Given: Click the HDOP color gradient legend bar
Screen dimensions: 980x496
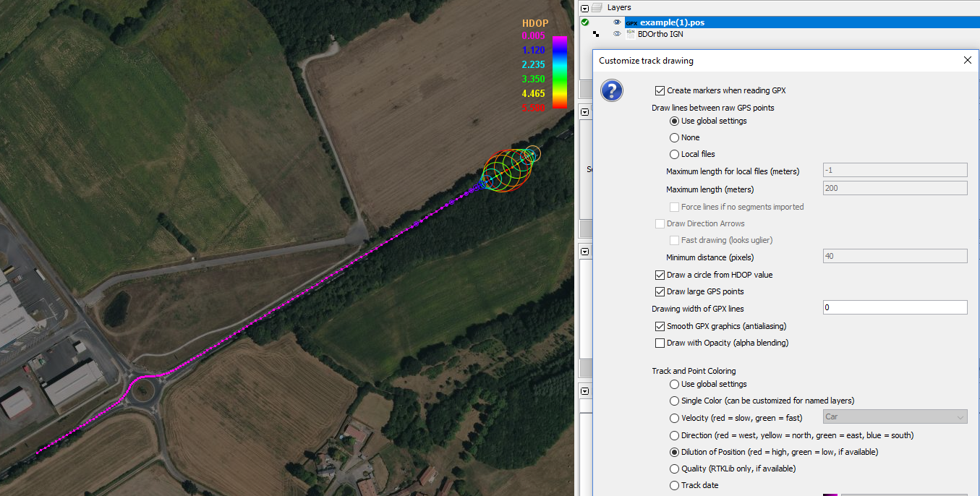Looking at the screenshot, I should point(559,72).
